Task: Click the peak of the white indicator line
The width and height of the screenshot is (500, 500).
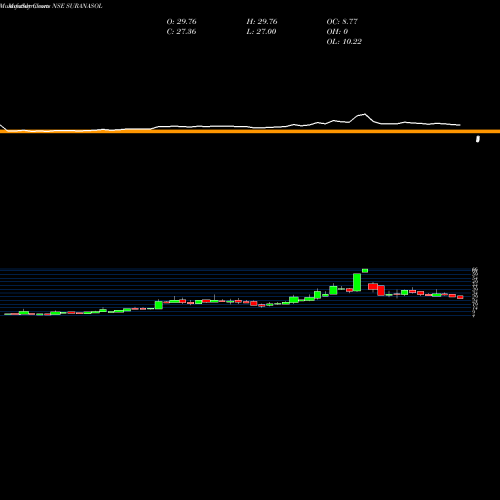Action: 365,114
